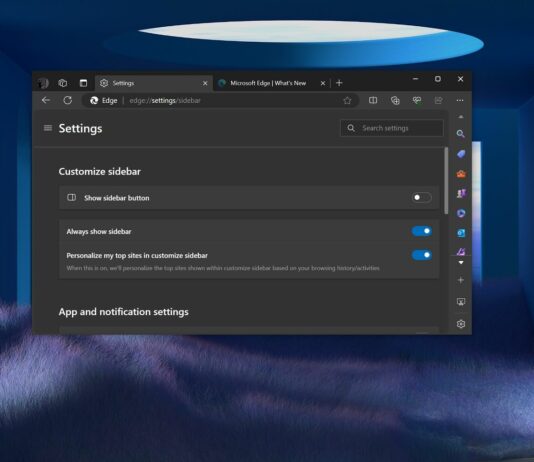Click the Always show sidebar label
The height and width of the screenshot is (462, 534).
(x=99, y=232)
